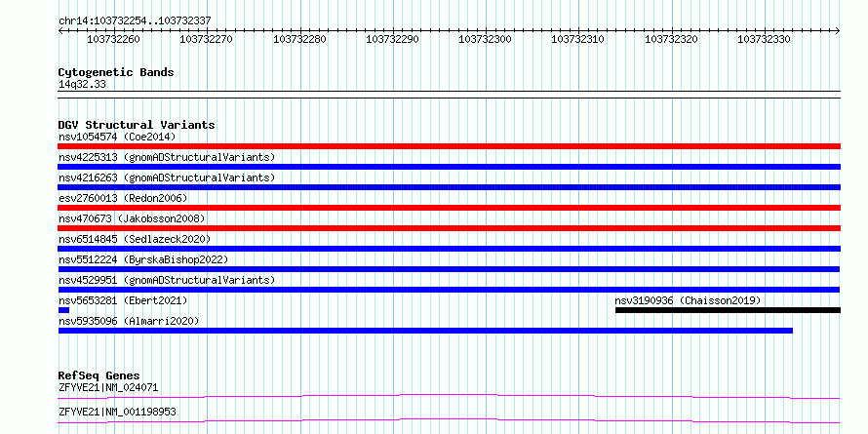The image size is (868, 434).
Task: Open variant nsv470673 (Jakobsson2008) label
Action: pos(132,218)
